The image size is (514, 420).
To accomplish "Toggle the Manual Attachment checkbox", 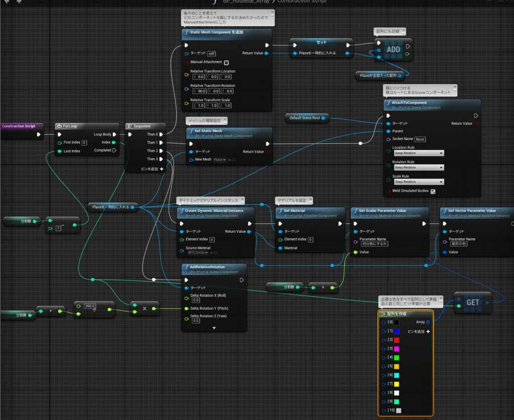I will pos(226,63).
